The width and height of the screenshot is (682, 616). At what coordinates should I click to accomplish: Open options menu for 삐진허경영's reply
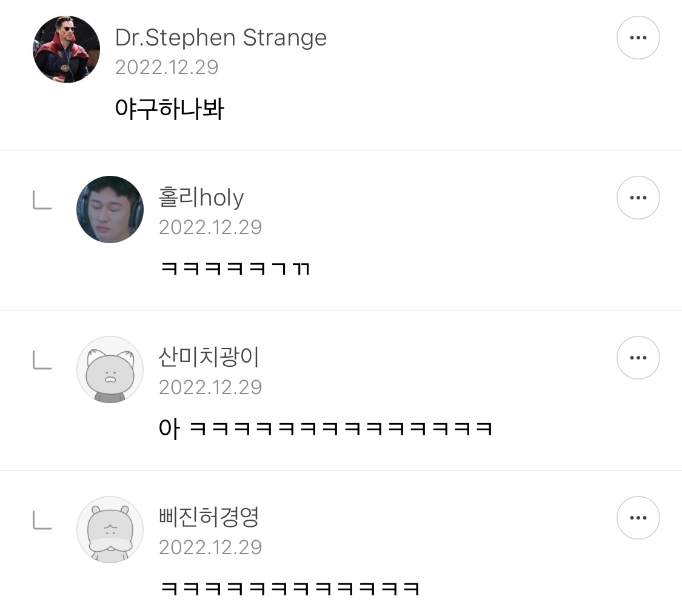(x=638, y=518)
